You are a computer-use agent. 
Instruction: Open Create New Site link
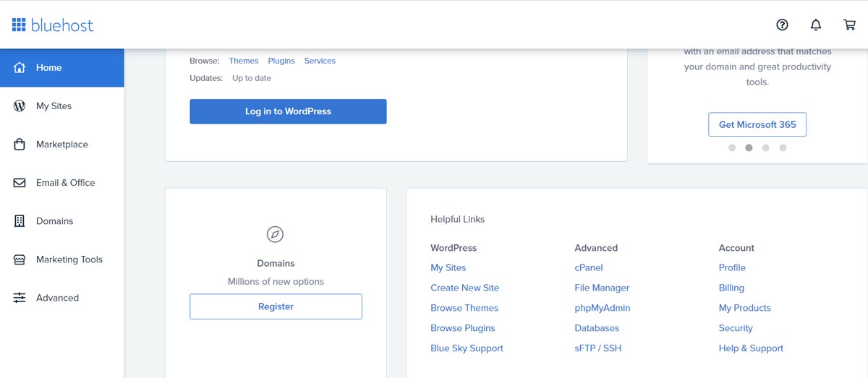click(x=465, y=288)
